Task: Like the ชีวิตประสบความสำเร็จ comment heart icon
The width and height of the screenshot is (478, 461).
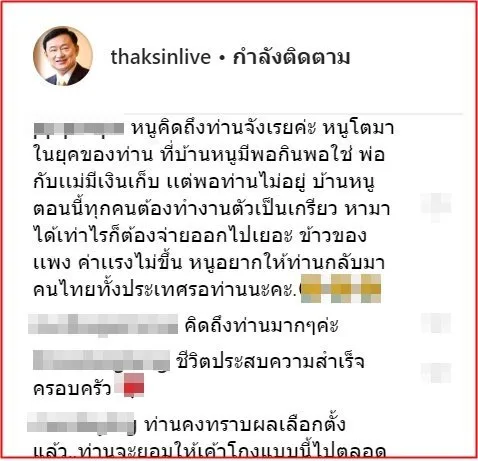Action: 436,373
